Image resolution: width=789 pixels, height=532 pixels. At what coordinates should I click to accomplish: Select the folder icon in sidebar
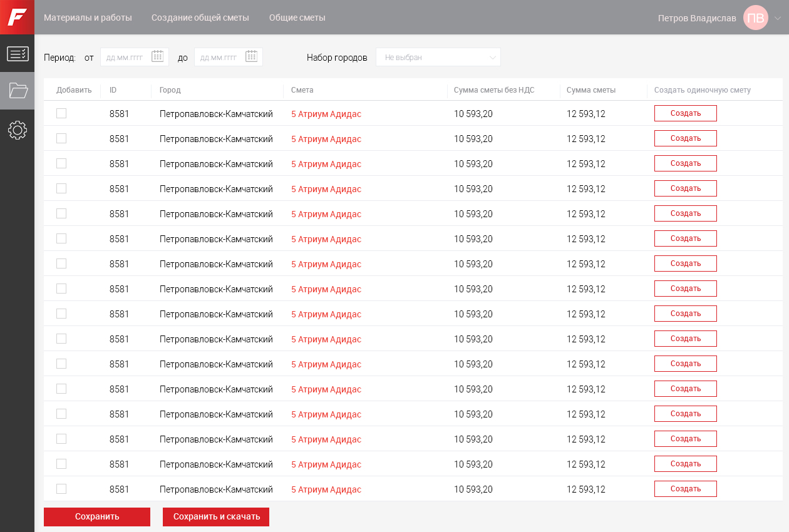[x=17, y=91]
